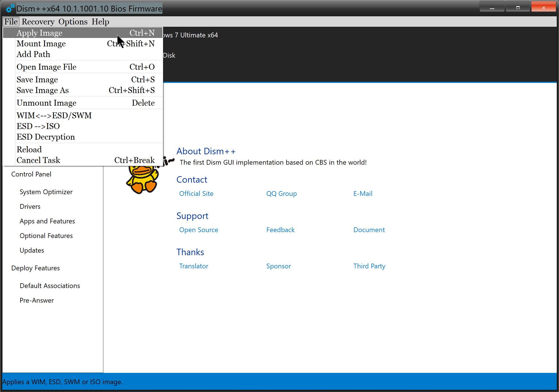The width and height of the screenshot is (559, 392).
Task: Click WIM<-->ESD/SWM conversion entry
Action: (x=54, y=115)
